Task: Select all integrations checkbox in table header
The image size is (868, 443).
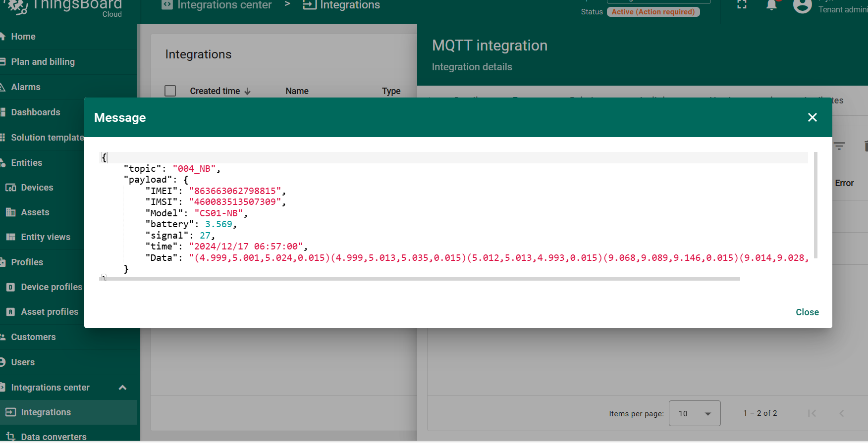Action: [170, 91]
